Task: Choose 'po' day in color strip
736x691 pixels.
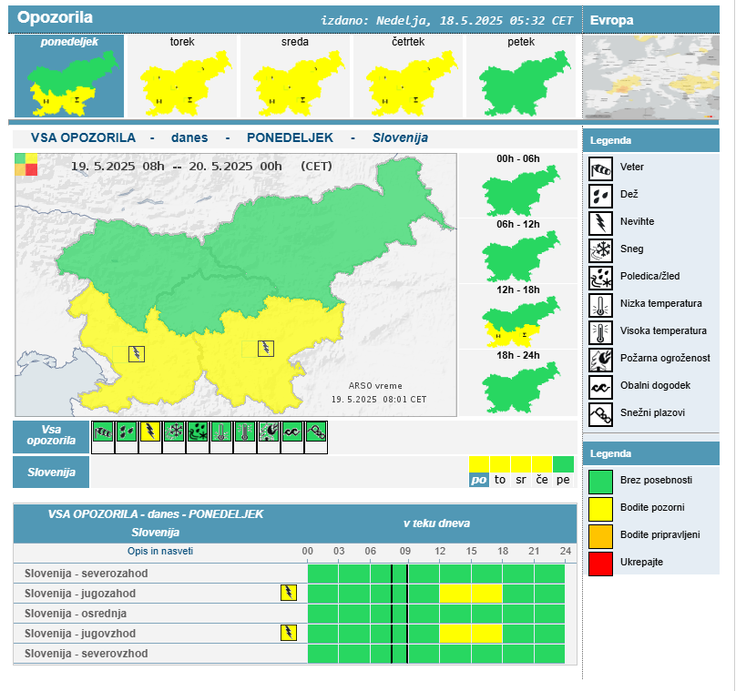Action: pos(479,472)
